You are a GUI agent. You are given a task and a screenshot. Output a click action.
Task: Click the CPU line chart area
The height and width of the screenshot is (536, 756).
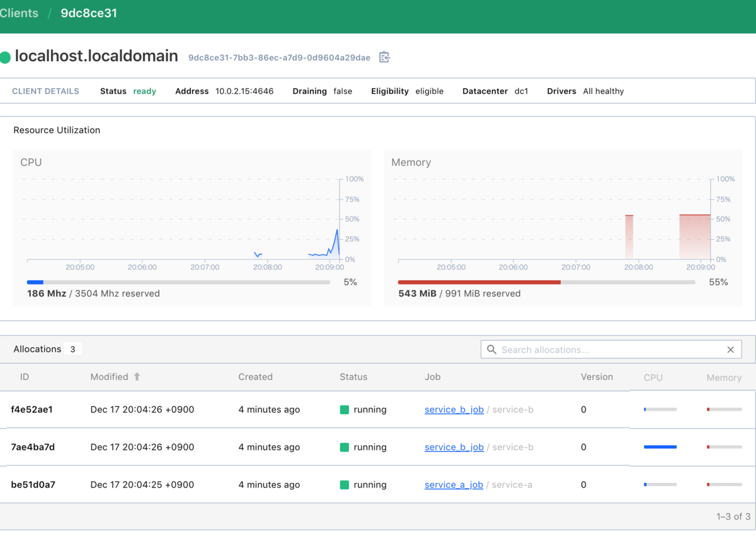pyautogui.click(x=183, y=219)
